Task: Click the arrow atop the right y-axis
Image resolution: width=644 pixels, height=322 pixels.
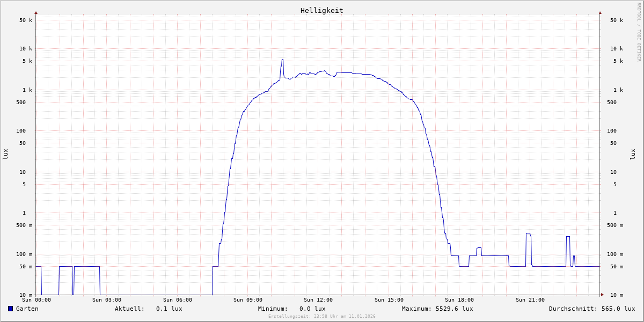Action: click(600, 12)
